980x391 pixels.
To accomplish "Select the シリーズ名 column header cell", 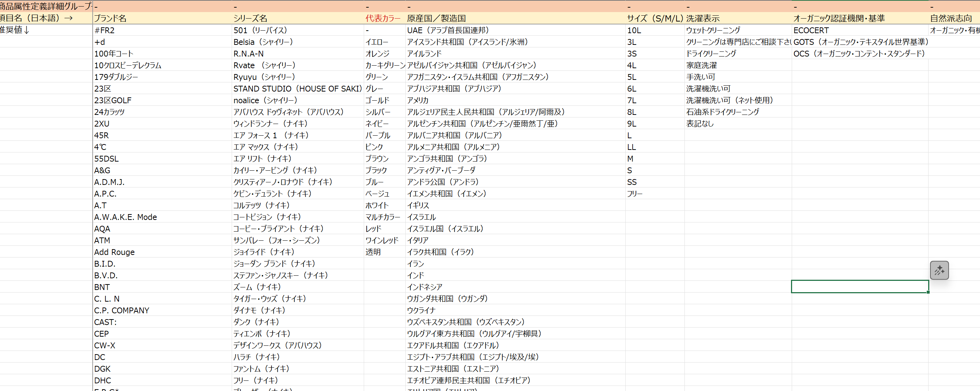I will 297,18.
